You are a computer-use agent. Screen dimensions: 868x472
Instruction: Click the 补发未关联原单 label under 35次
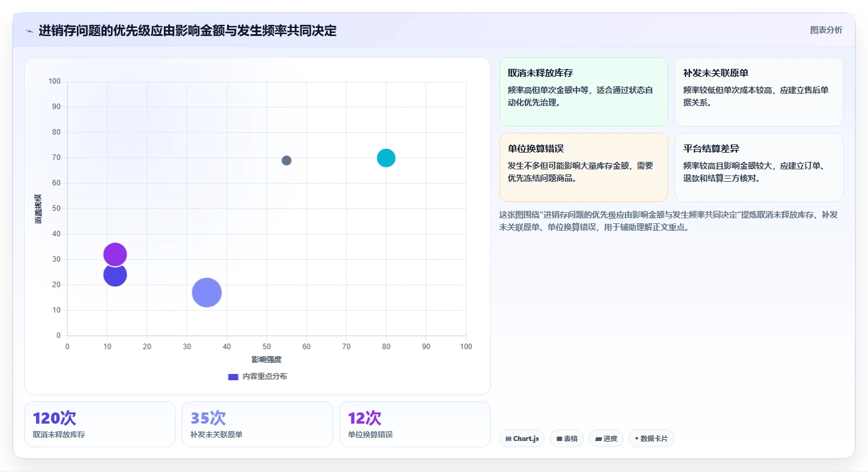point(217,435)
